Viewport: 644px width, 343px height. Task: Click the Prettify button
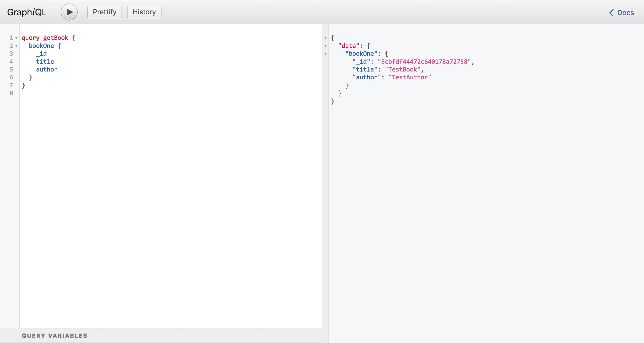[x=104, y=12]
